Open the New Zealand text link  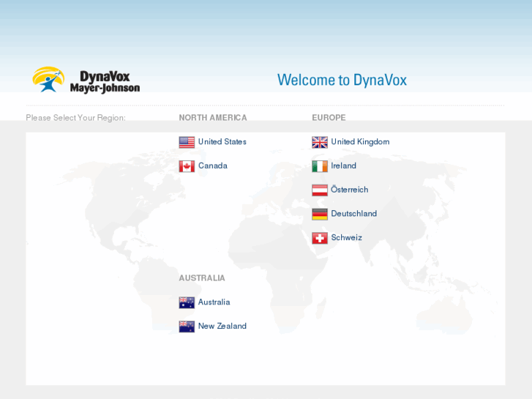222,326
